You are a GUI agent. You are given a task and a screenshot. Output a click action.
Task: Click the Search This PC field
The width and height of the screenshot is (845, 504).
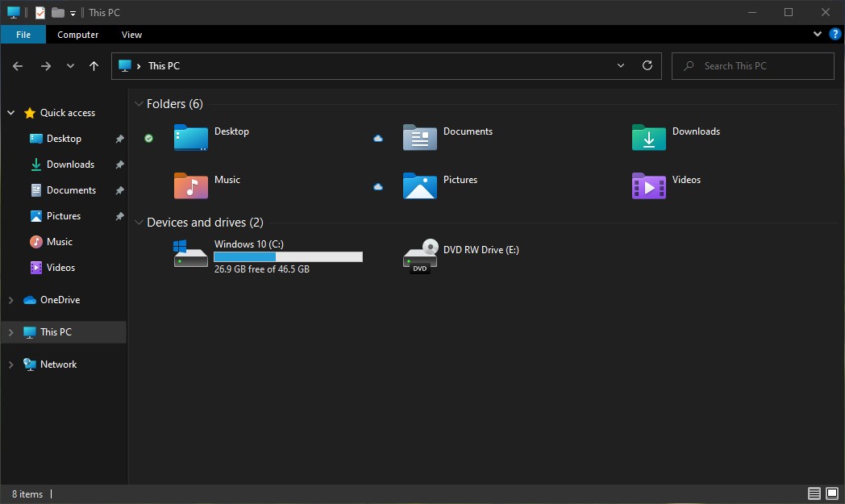[753, 66]
